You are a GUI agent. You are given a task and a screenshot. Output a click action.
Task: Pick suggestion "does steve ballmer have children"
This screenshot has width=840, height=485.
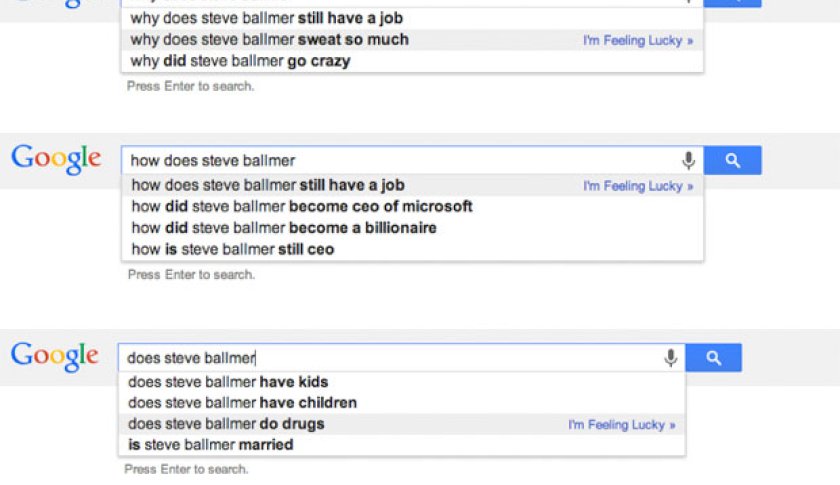point(243,402)
